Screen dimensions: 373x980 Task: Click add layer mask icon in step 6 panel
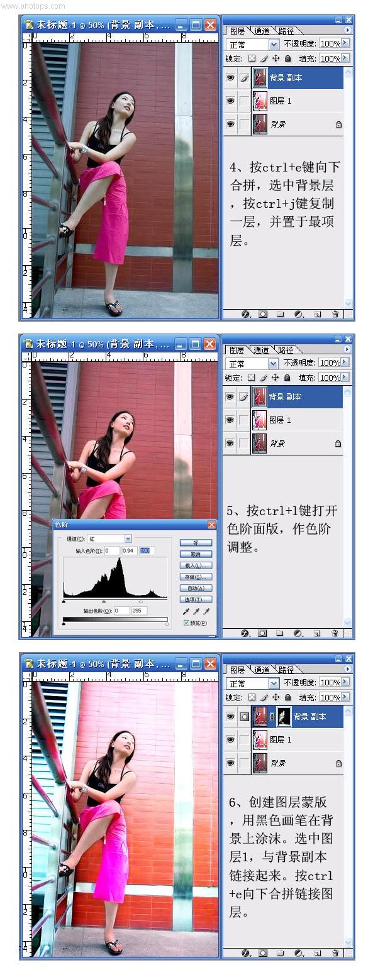click(x=263, y=953)
